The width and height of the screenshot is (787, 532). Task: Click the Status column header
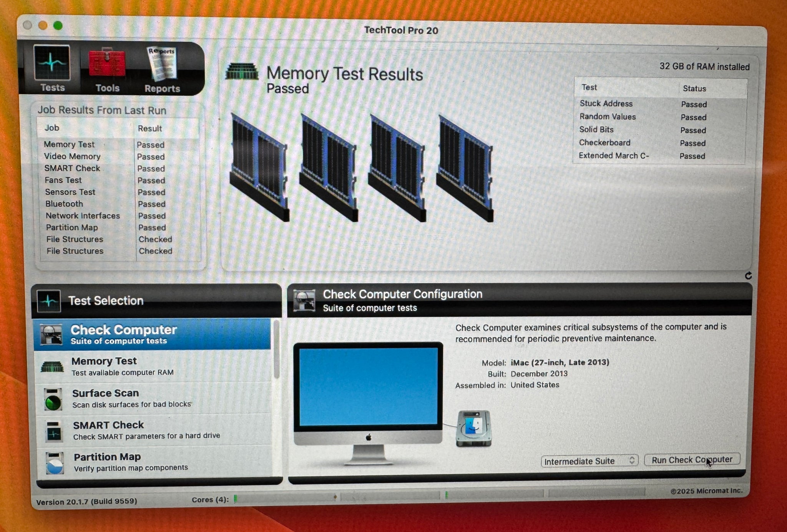[x=694, y=88]
